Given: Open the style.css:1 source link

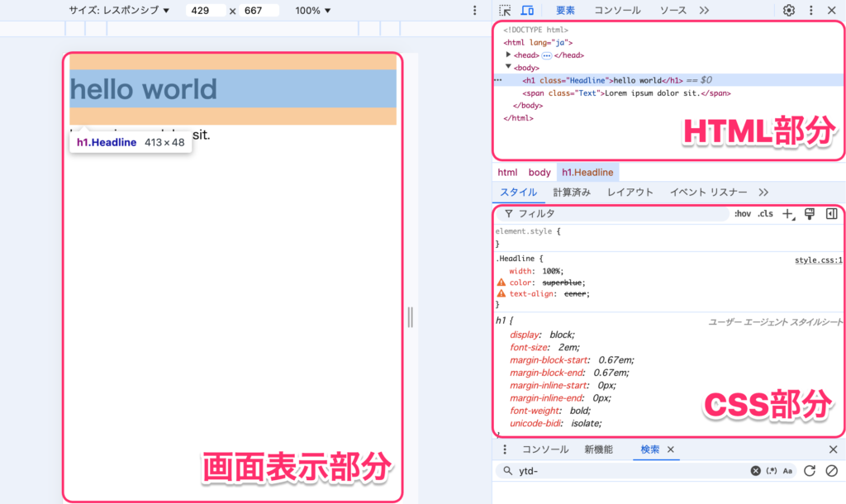Looking at the screenshot, I should tap(818, 259).
